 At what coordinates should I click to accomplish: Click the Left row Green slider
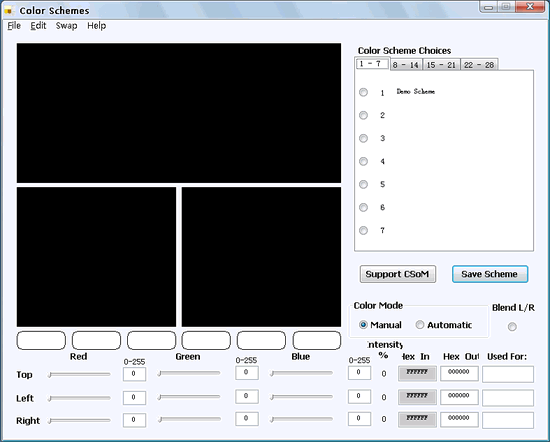[189, 397]
